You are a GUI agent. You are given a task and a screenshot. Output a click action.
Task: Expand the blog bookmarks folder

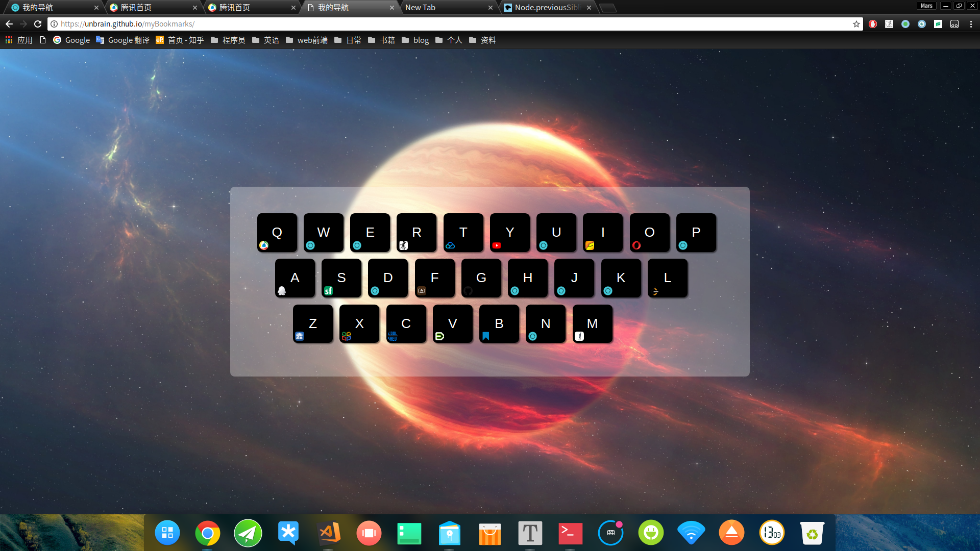coord(415,40)
